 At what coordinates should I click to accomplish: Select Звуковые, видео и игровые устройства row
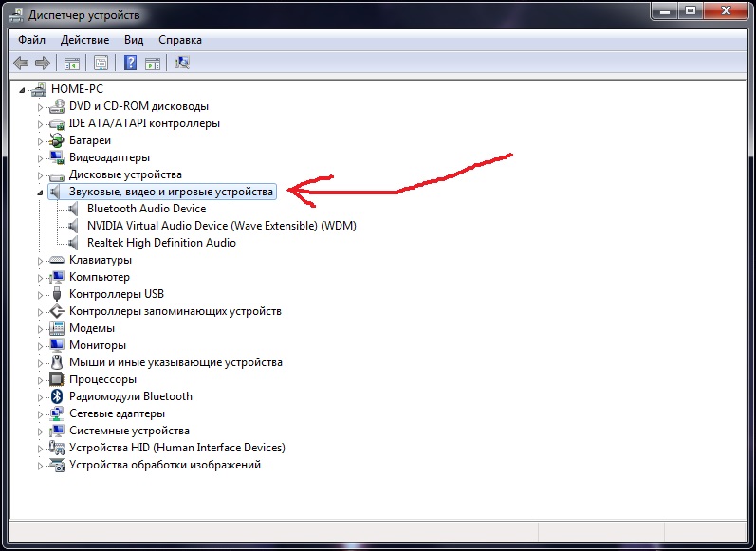pos(162,192)
